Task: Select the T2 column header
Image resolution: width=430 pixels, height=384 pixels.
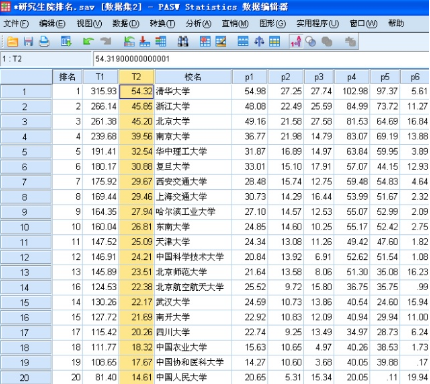Action: point(136,77)
